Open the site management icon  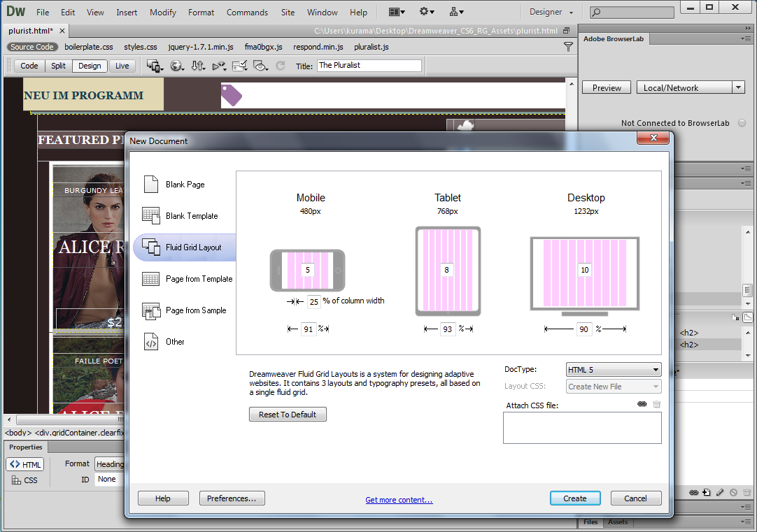pos(456,12)
